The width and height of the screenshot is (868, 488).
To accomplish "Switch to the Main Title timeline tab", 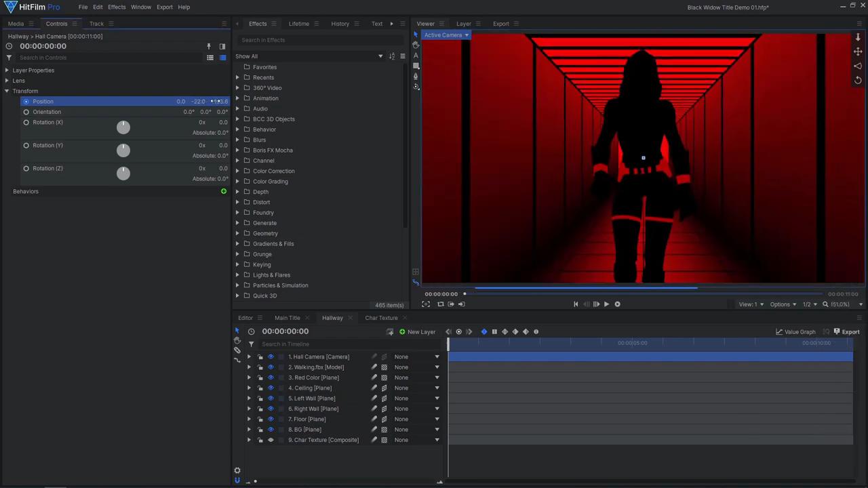I will tap(288, 318).
